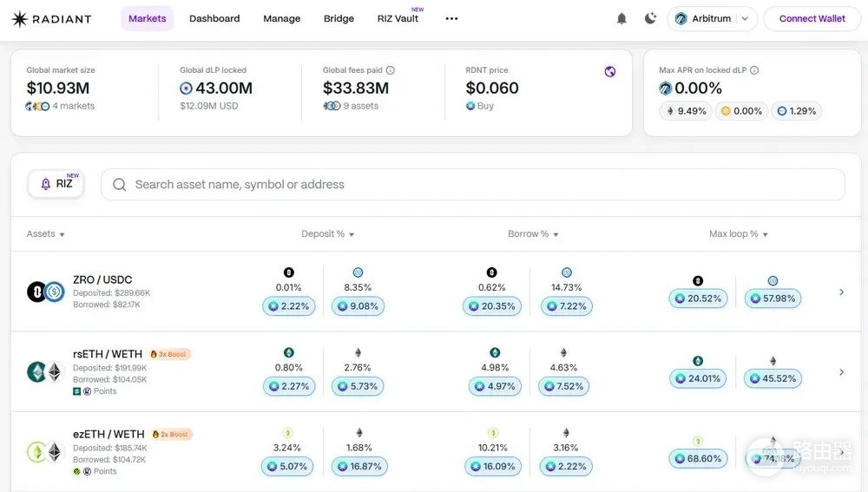This screenshot has height=492, width=868.
Task: Sort by the Max loop % column
Action: [739, 234]
